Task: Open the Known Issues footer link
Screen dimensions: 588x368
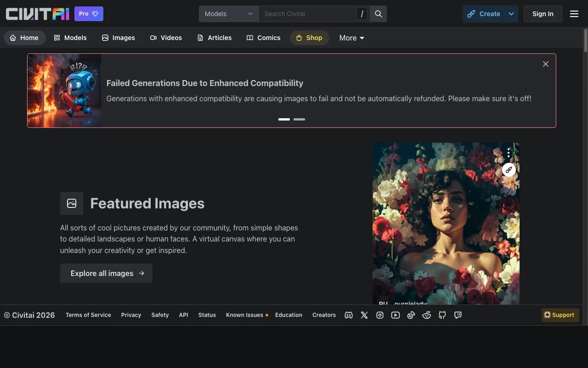Action: (x=247, y=315)
